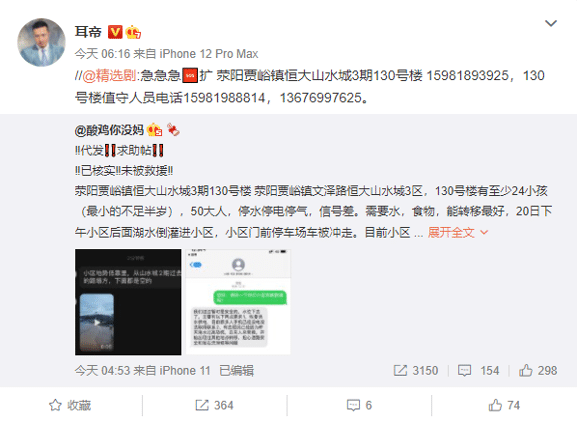
Task: Click crown badge next to 酸鸡你没妈
Action: [154, 130]
